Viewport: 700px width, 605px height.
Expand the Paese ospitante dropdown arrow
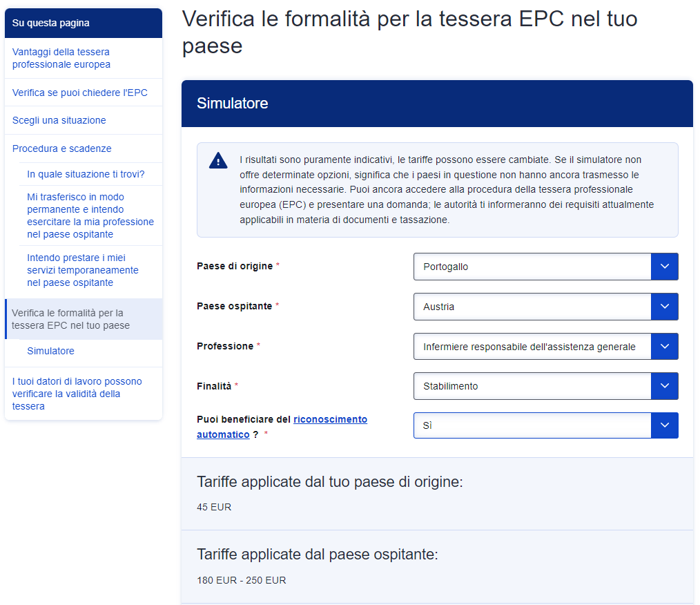pyautogui.click(x=664, y=307)
